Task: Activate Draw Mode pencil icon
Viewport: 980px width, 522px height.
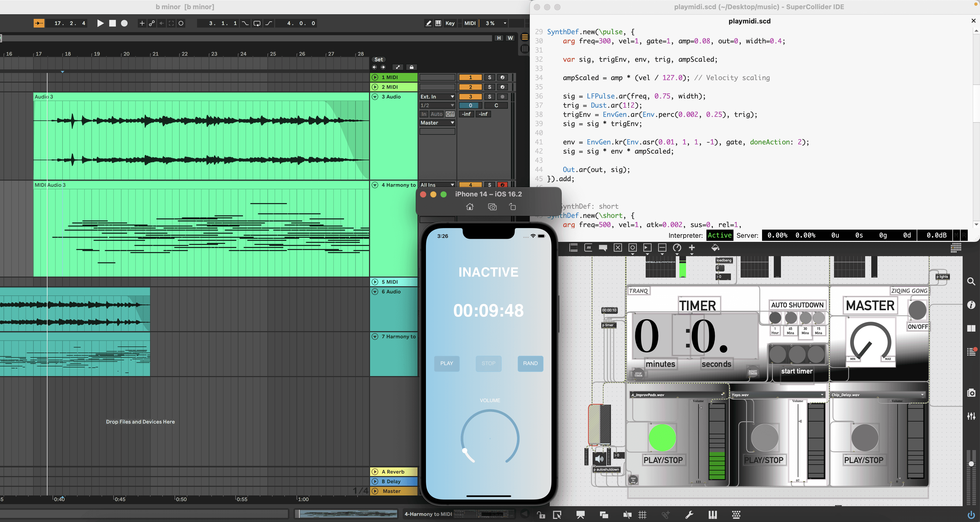Action: coord(428,23)
